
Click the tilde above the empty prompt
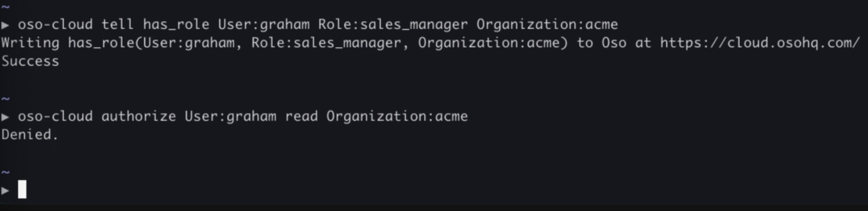(5, 172)
